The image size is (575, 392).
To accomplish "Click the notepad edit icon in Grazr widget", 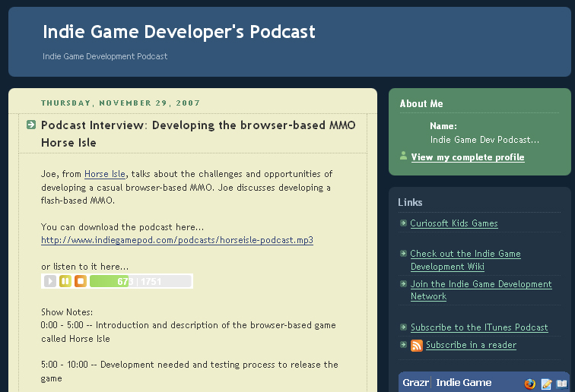I will [546, 384].
